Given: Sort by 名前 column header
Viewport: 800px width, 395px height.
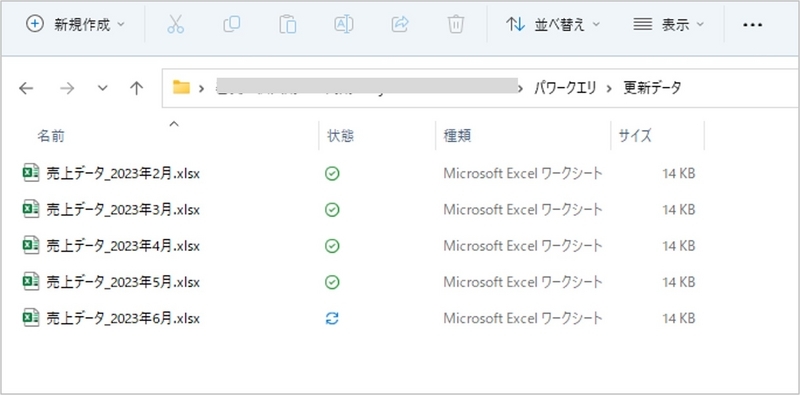Looking at the screenshot, I should (x=51, y=136).
